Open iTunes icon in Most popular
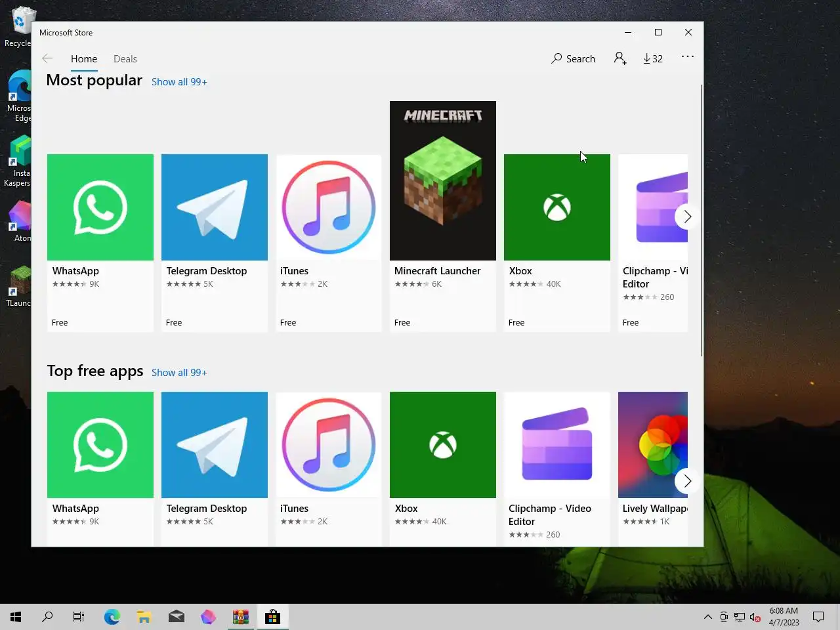The width and height of the screenshot is (840, 630). click(329, 207)
